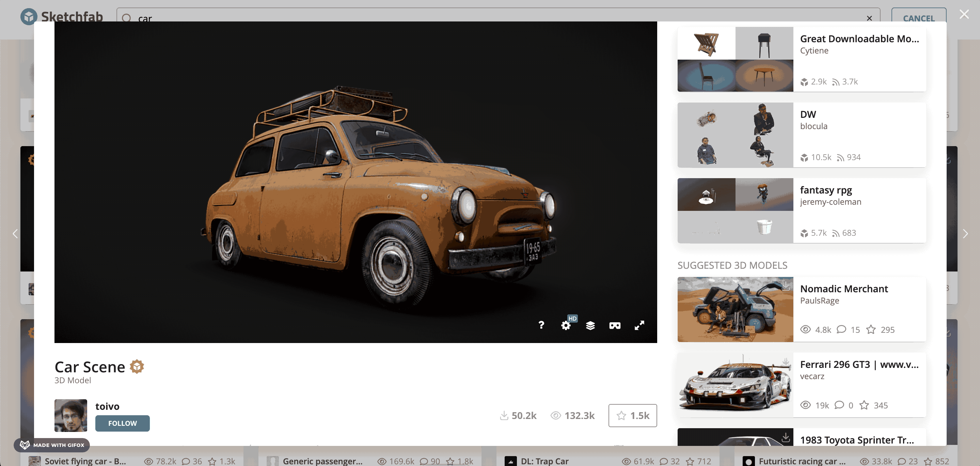Viewport: 980px width, 466px height.
Task: Open the viewer help question mark icon
Action: pos(541,325)
